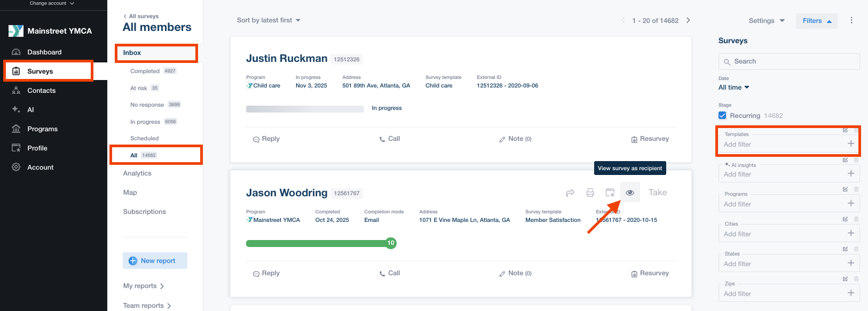
Task: Click the starred window icon on Jason Woodring's card
Action: coord(610,193)
